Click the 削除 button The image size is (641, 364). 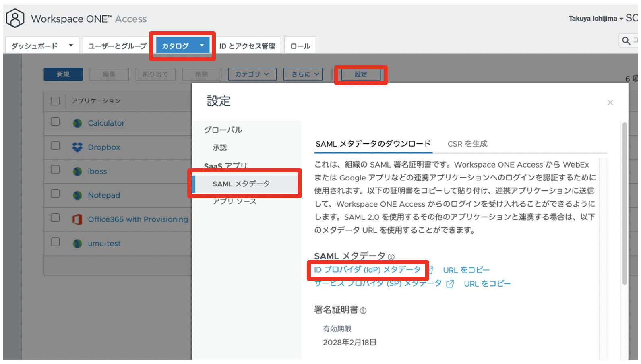point(202,74)
